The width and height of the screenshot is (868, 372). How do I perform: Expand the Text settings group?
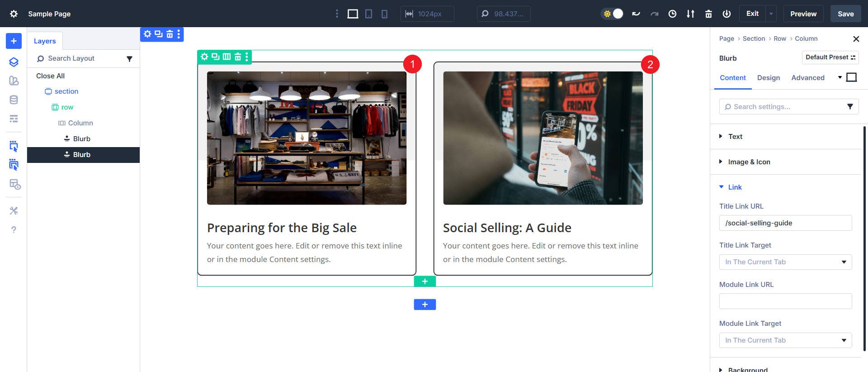(786, 137)
